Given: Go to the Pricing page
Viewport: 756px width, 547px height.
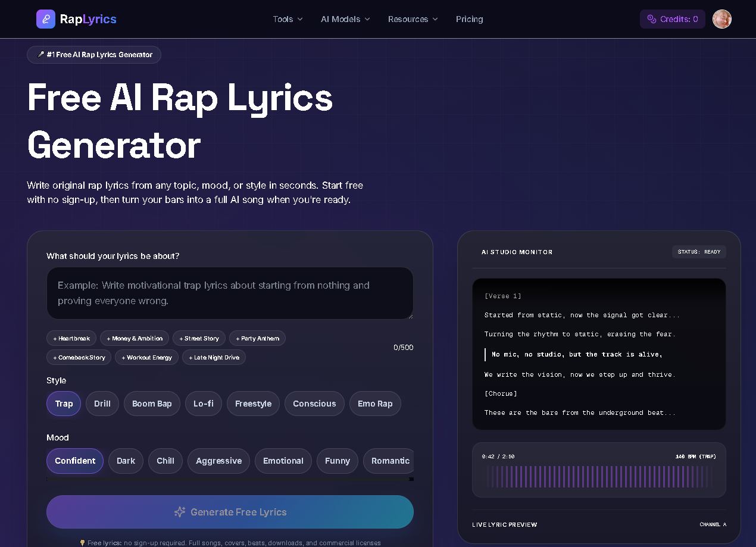Looking at the screenshot, I should click(470, 19).
